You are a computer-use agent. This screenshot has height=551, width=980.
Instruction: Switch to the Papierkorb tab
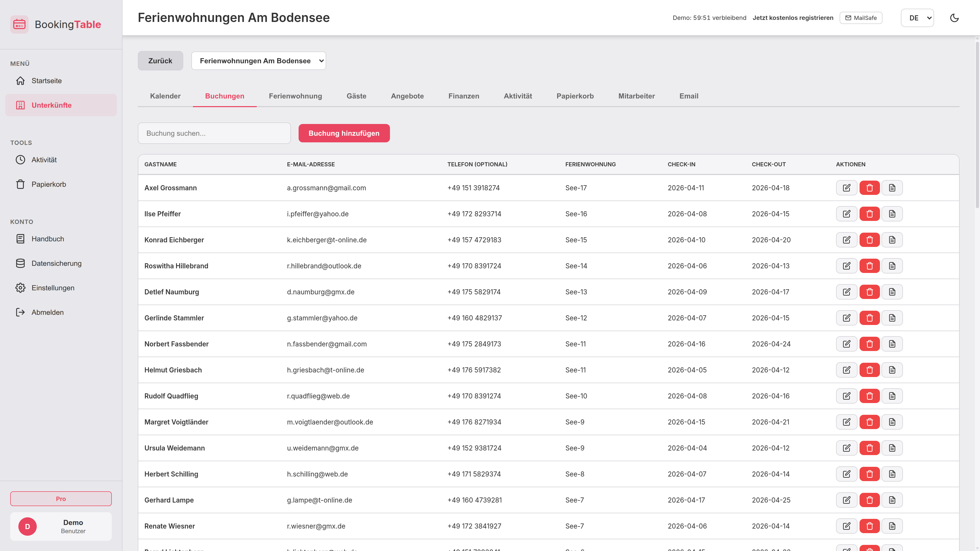[x=575, y=96]
